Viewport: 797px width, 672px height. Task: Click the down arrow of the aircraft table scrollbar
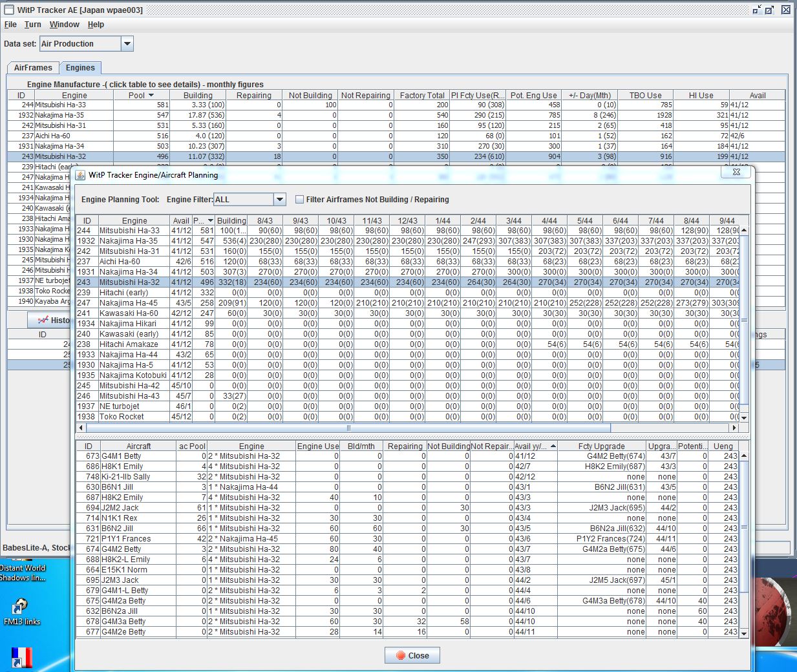point(744,633)
